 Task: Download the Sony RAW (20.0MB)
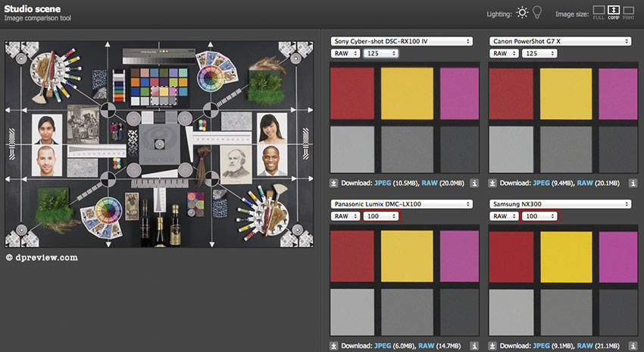point(430,183)
